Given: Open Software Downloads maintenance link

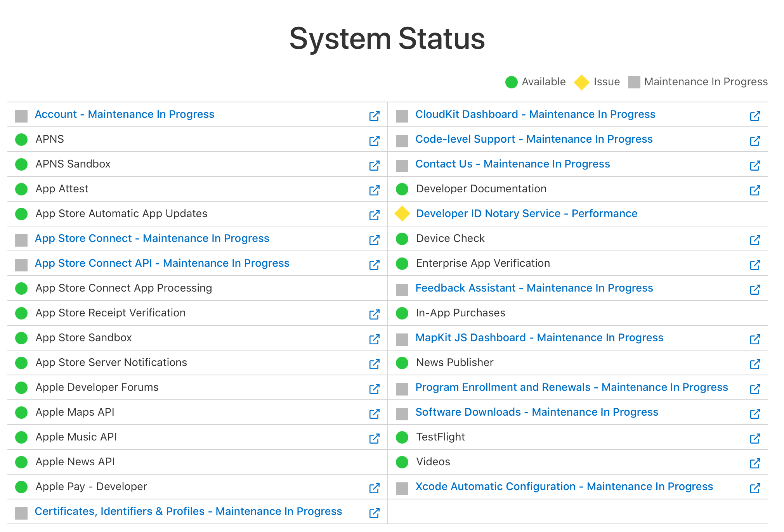Looking at the screenshot, I should 537,412.
